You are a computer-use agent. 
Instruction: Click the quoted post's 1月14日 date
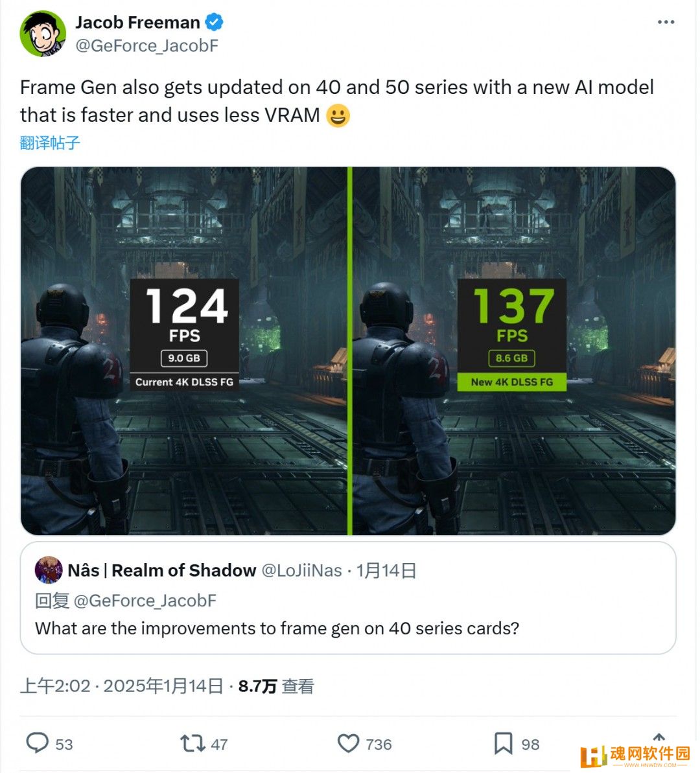386,570
